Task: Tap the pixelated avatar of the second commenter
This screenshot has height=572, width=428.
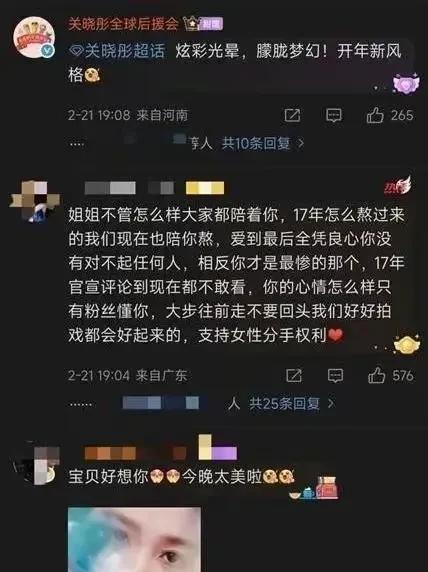Action: click(x=34, y=201)
